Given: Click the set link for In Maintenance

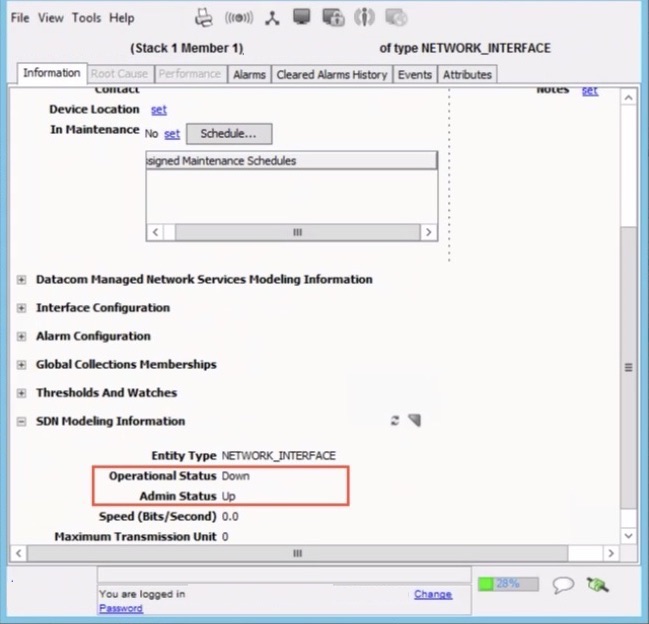Looking at the screenshot, I should [172, 134].
